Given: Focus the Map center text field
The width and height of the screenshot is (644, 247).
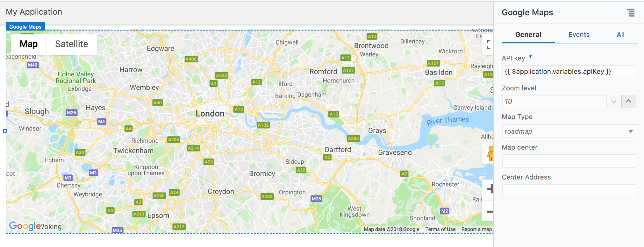Looking at the screenshot, I should [x=569, y=161].
